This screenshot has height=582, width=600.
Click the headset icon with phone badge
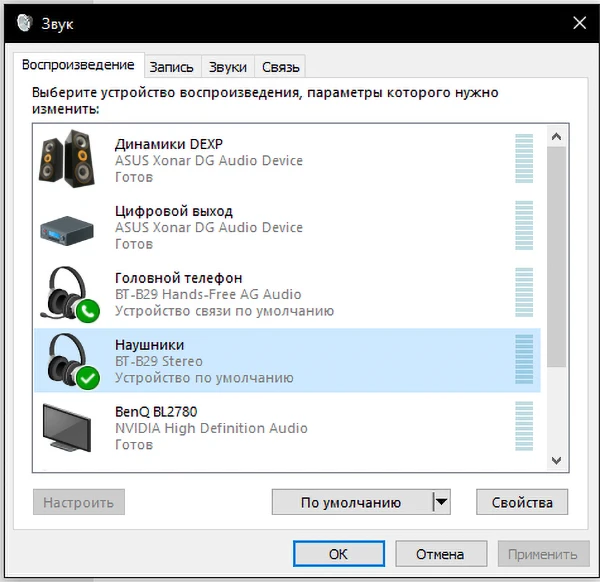click(x=70, y=294)
